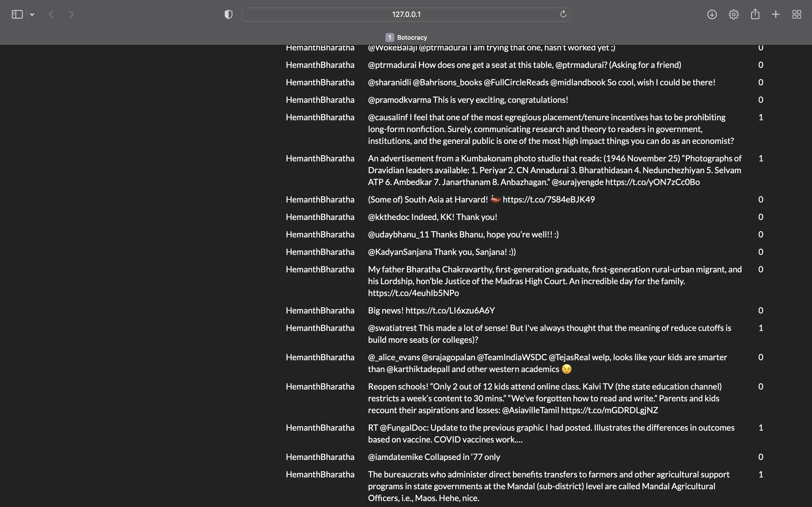Open the Share menu
Image resolution: width=812 pixels, height=507 pixels.
(x=755, y=14)
